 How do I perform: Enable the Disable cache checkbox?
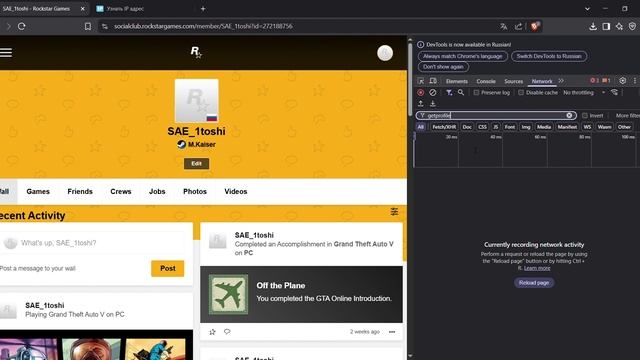521,93
